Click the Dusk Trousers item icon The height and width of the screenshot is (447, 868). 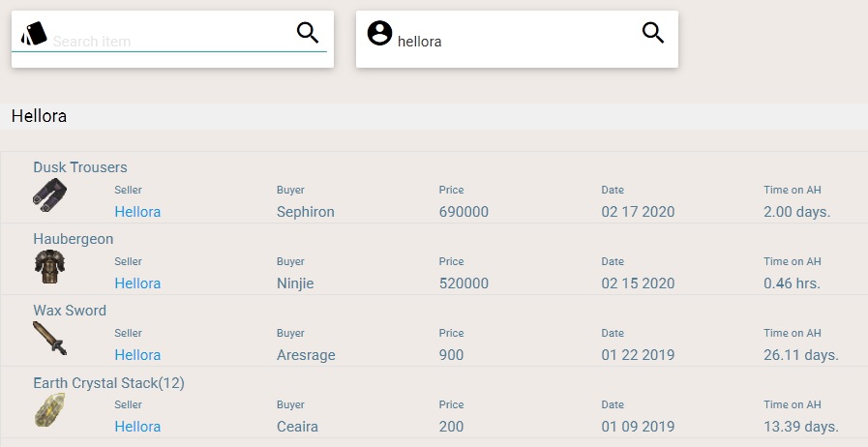(x=49, y=194)
